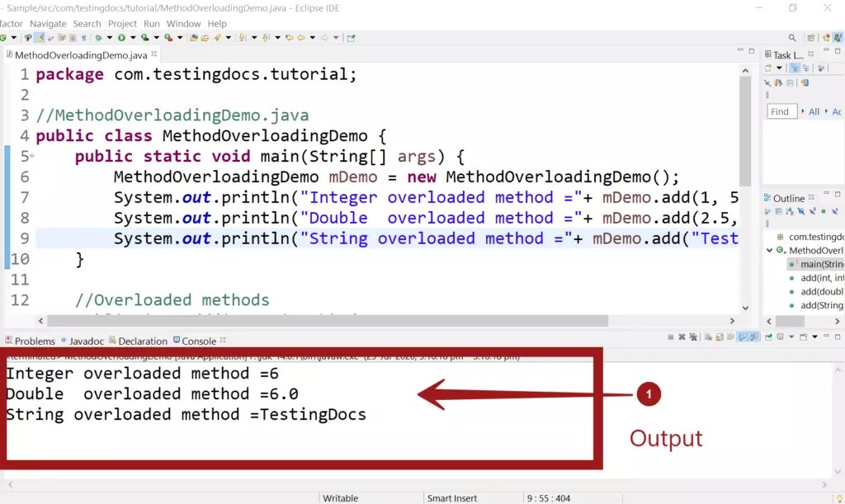Toggle Show Console on Standard Error

(754, 337)
